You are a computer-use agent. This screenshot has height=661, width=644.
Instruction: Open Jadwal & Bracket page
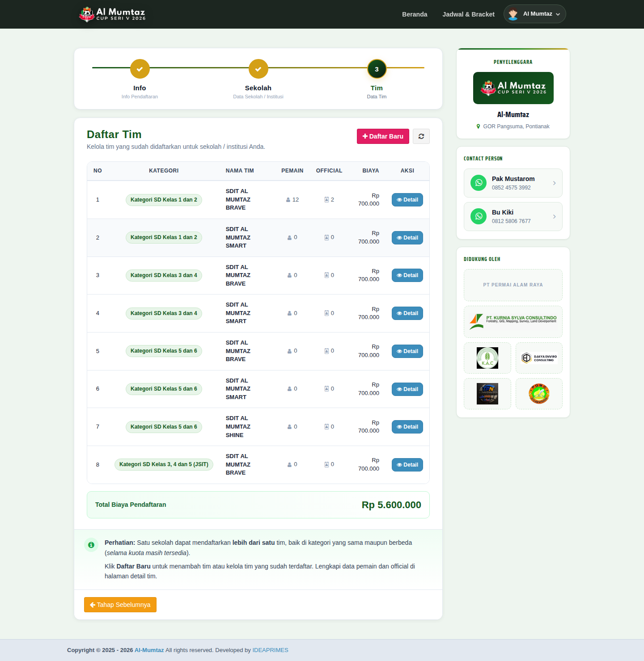click(468, 14)
